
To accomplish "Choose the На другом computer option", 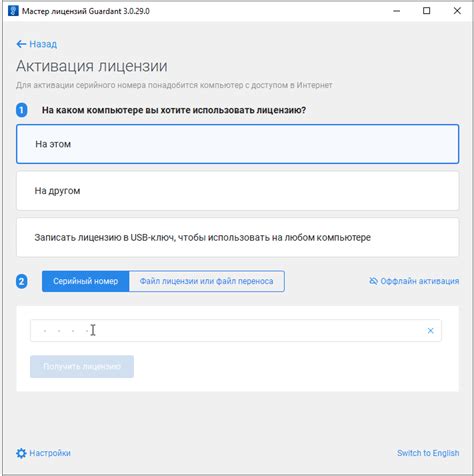I will click(x=237, y=191).
